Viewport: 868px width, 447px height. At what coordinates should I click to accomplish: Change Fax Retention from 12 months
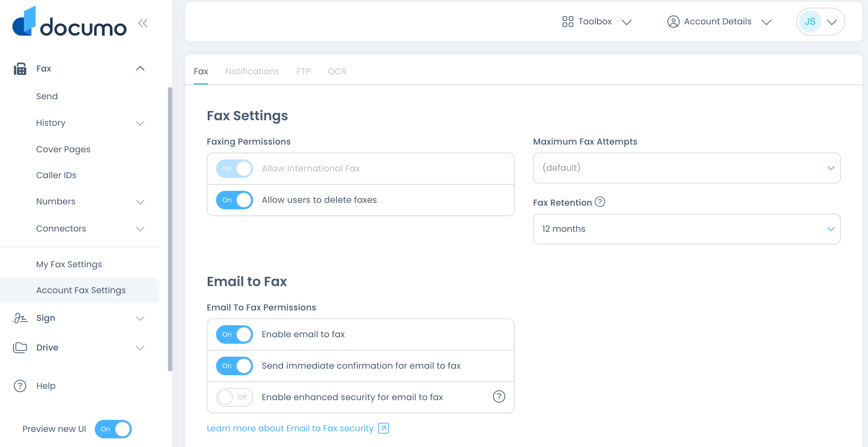(x=686, y=229)
